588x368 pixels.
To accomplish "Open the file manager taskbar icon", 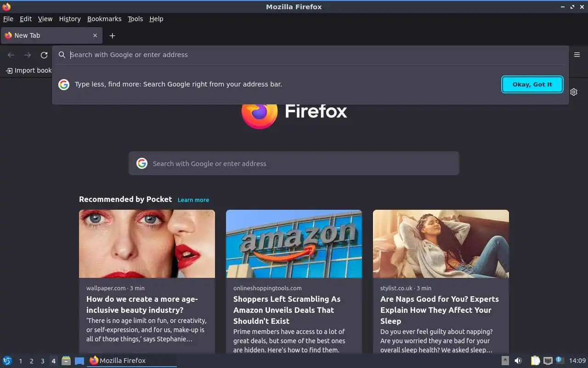I will [66, 361].
